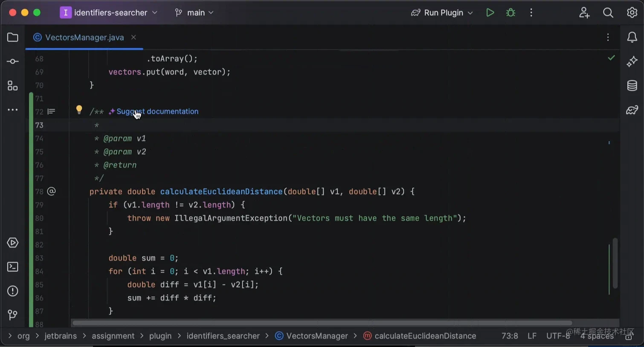Click the macOS green zoom window button

(37, 13)
